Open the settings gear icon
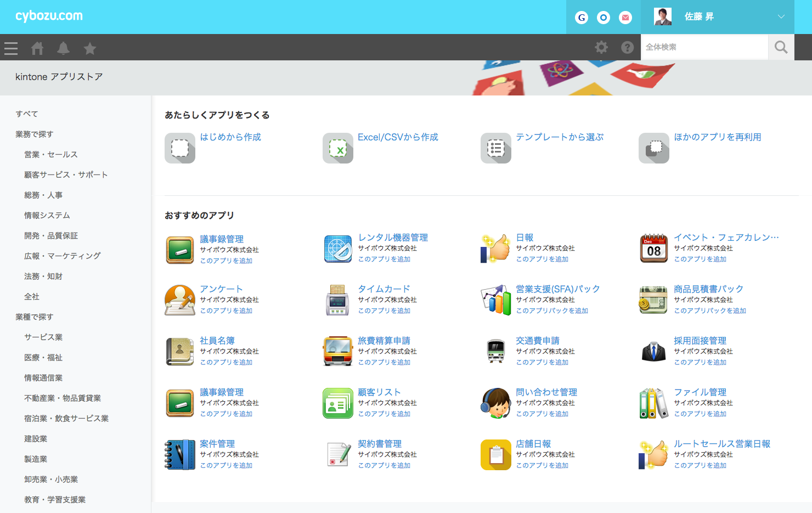Viewport: 812px width, 513px height. [601, 47]
